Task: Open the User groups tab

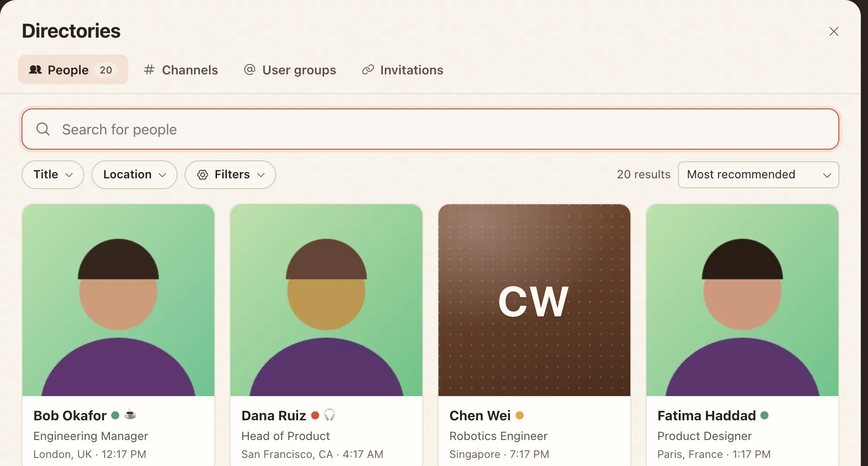Action: pos(290,70)
